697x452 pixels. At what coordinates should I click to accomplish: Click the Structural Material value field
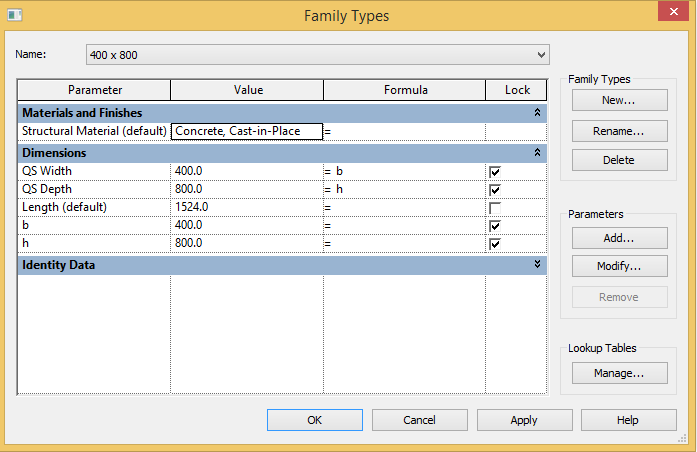coord(247,131)
